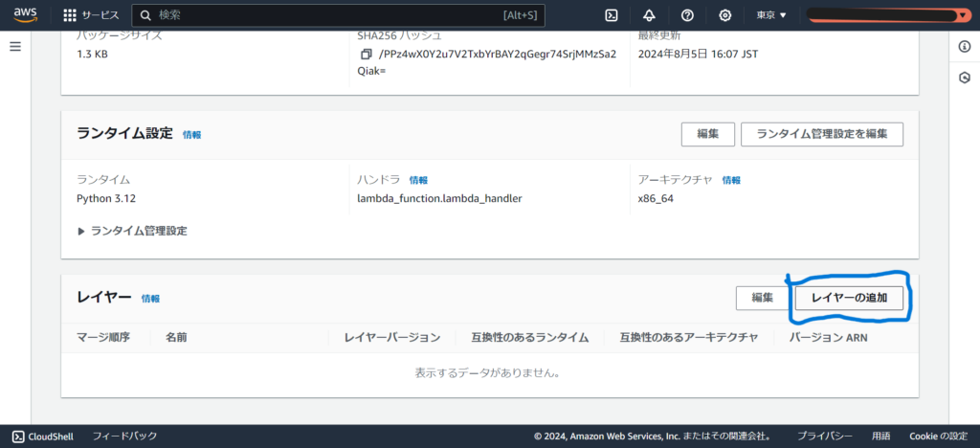980x448 pixels.
Task: Click ランタイム管理設定を編集 button
Action: (822, 134)
